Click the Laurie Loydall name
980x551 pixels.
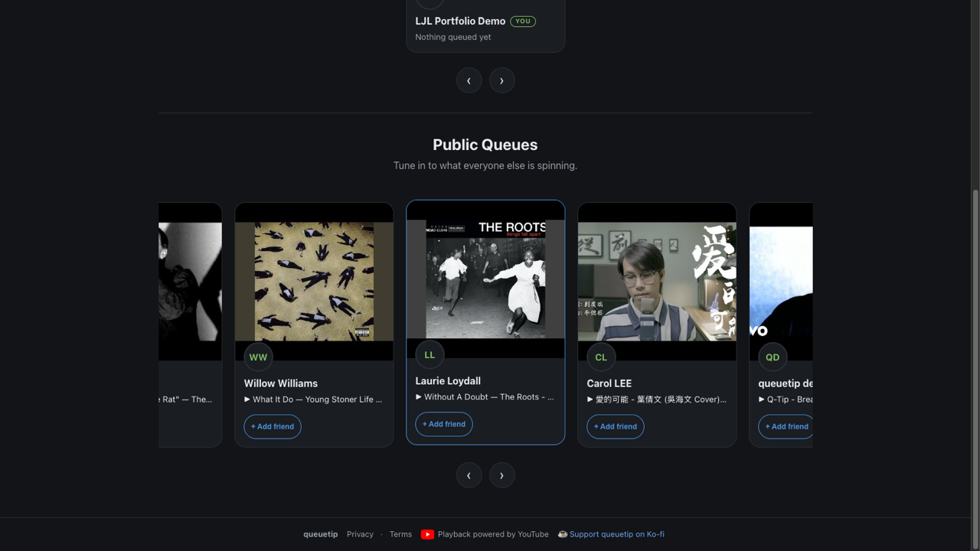(x=448, y=381)
